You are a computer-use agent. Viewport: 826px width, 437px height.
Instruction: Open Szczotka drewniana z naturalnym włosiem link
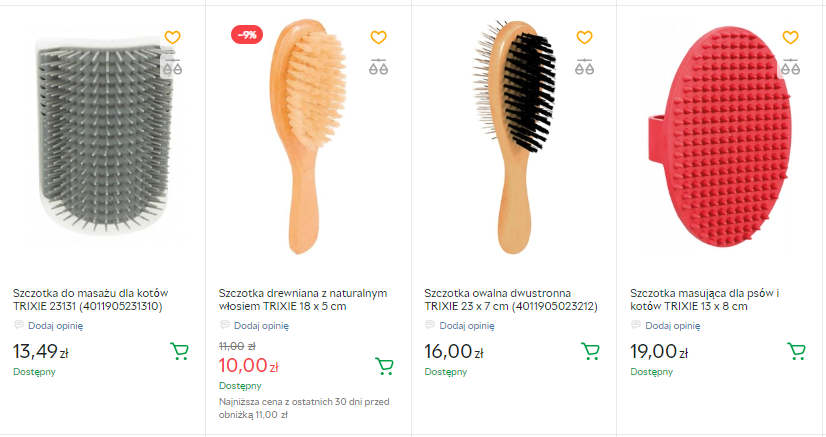pyautogui.click(x=302, y=299)
